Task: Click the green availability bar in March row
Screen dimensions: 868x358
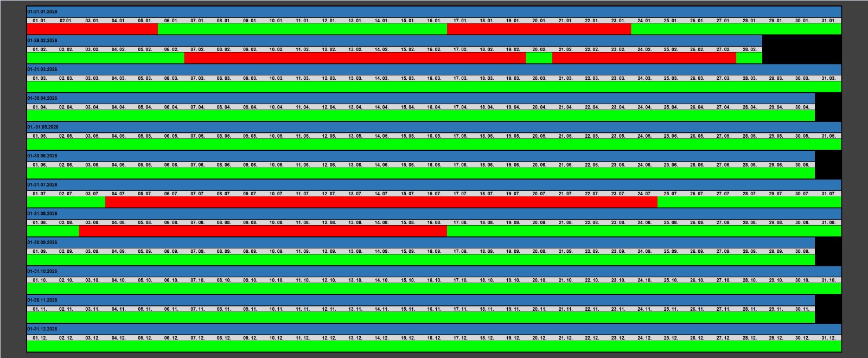Action: [434, 87]
